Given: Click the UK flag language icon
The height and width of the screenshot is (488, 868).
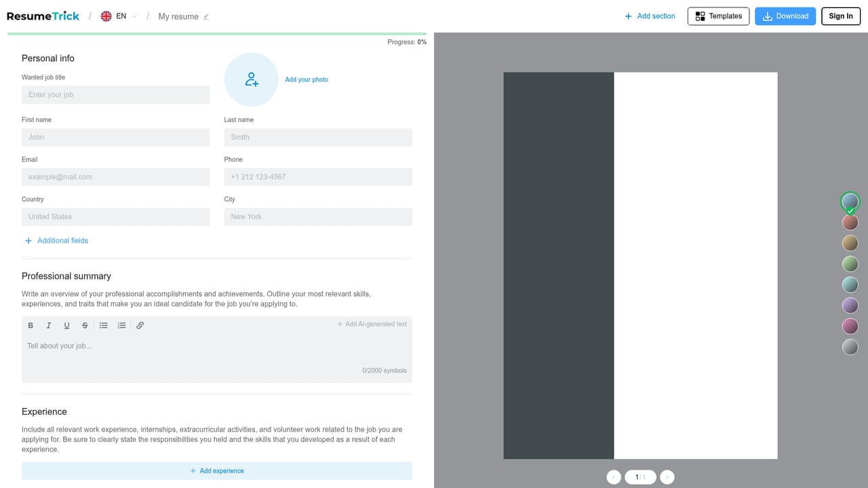Looking at the screenshot, I should (106, 16).
